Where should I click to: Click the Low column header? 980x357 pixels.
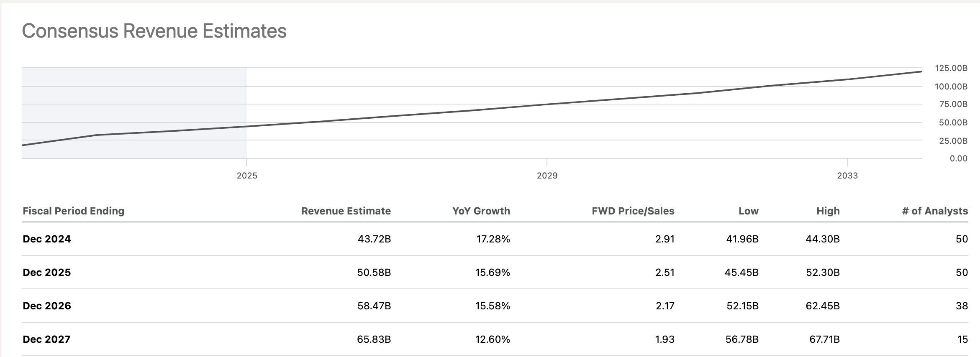(x=748, y=211)
